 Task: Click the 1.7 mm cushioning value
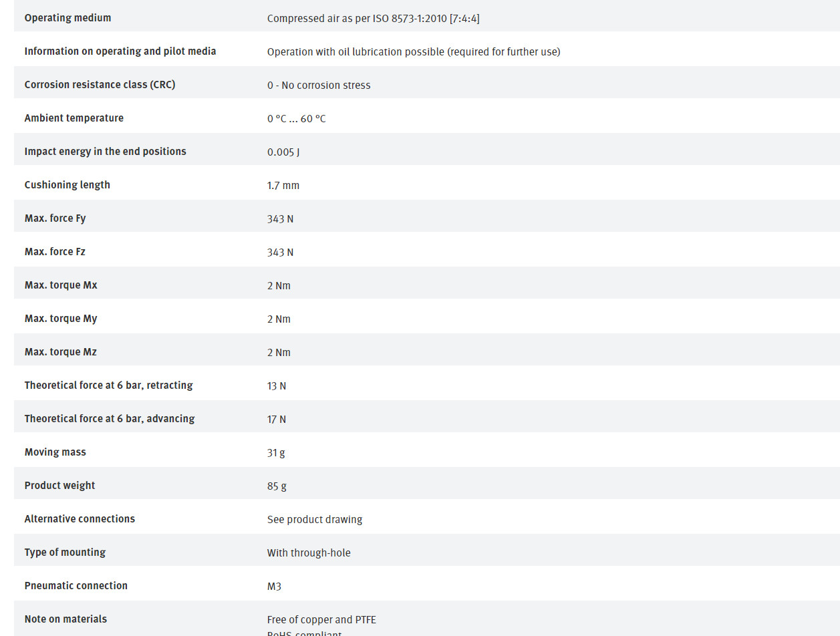point(283,186)
